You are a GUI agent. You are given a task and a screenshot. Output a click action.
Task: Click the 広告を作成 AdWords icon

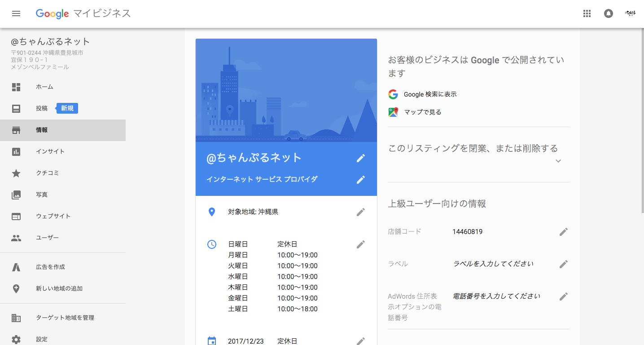tap(16, 267)
